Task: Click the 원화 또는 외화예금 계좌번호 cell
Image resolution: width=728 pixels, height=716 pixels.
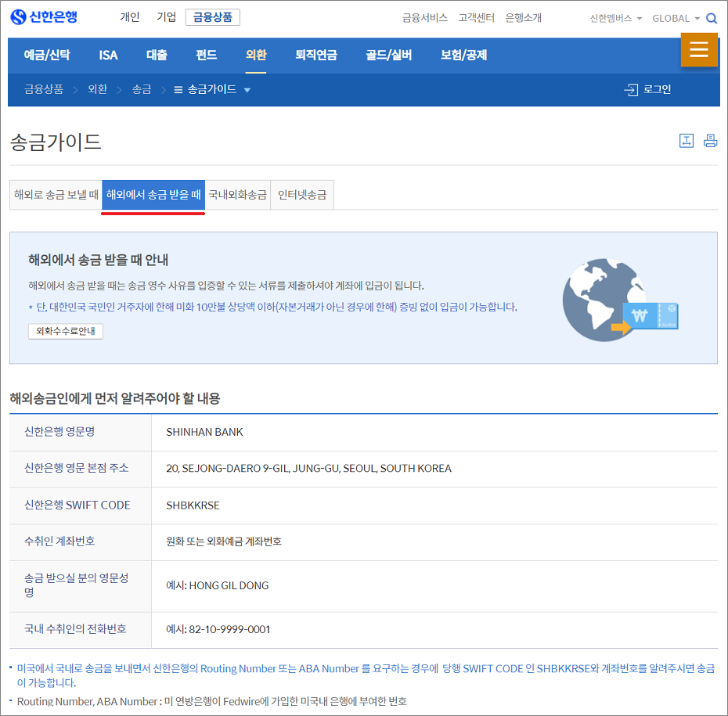Action: [x=224, y=541]
